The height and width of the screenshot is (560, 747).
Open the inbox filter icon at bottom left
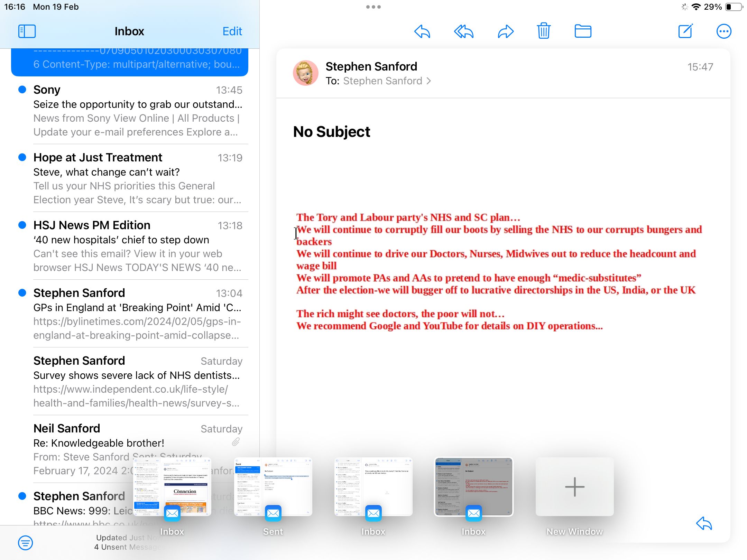[x=25, y=543]
